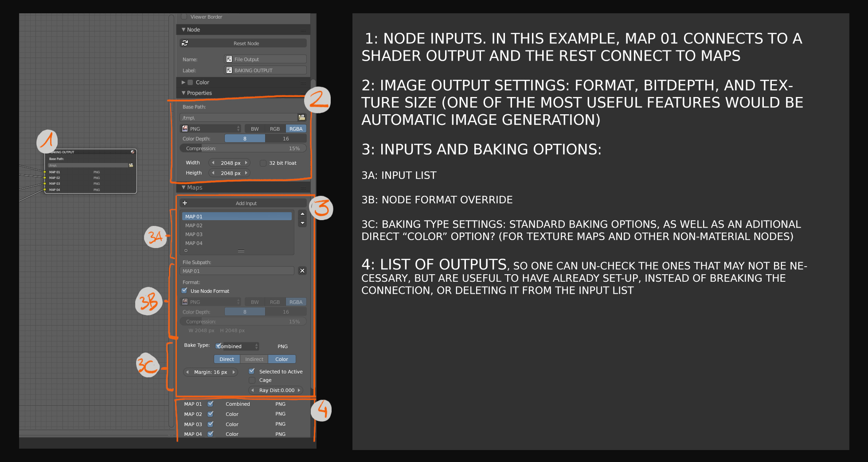Image resolution: width=868 pixels, height=462 pixels.
Task: Click the Add Input button
Action: 243,203
